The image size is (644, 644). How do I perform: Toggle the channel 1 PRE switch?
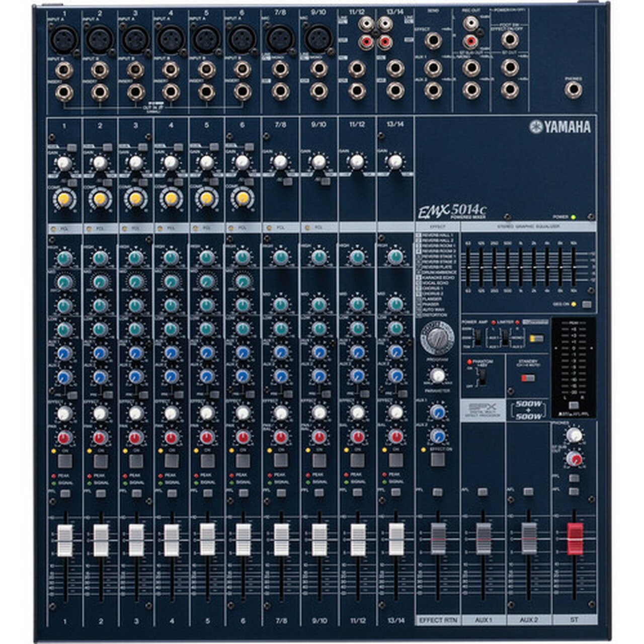point(72,395)
